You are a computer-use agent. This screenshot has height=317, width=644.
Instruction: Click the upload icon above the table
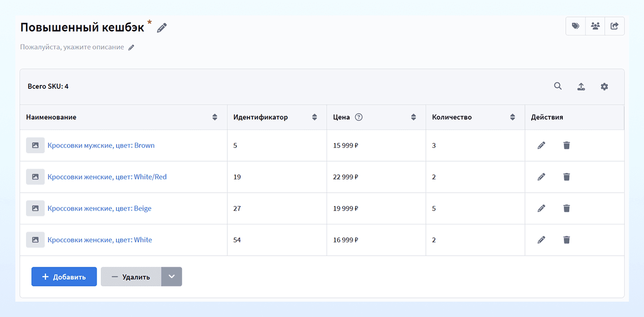pos(581,86)
